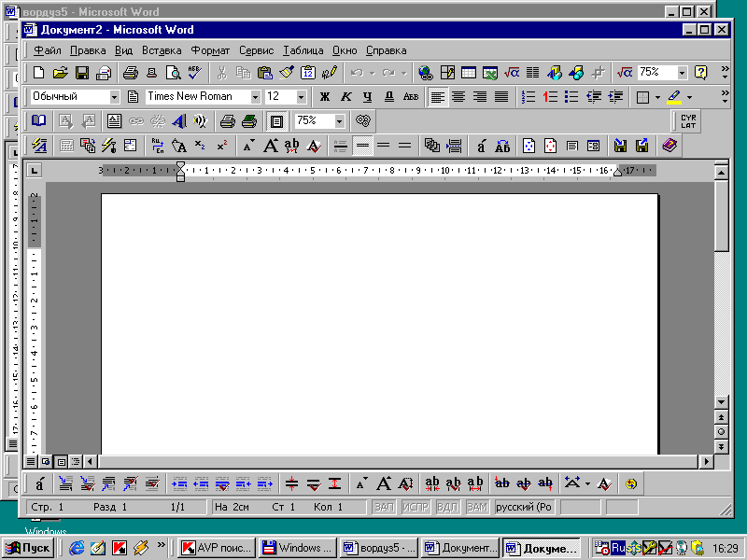Click the Ru language indicator in tray

[618, 548]
